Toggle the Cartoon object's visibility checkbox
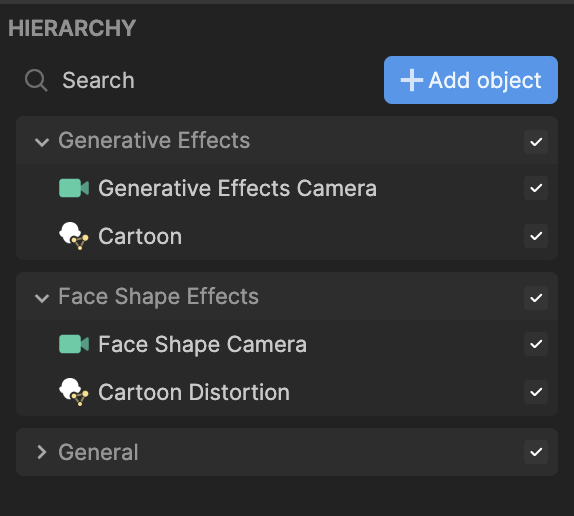Image resolution: width=574 pixels, height=516 pixels. (x=536, y=236)
